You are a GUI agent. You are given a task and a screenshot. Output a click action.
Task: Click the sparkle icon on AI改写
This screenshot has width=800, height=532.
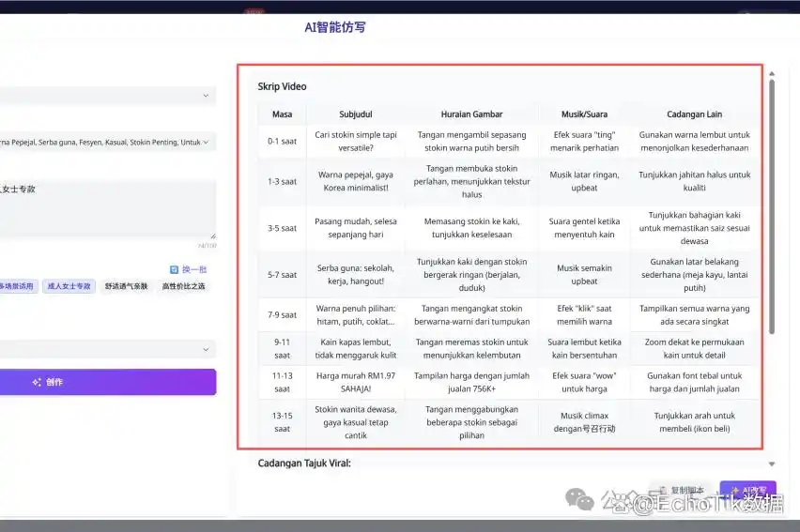point(734,490)
